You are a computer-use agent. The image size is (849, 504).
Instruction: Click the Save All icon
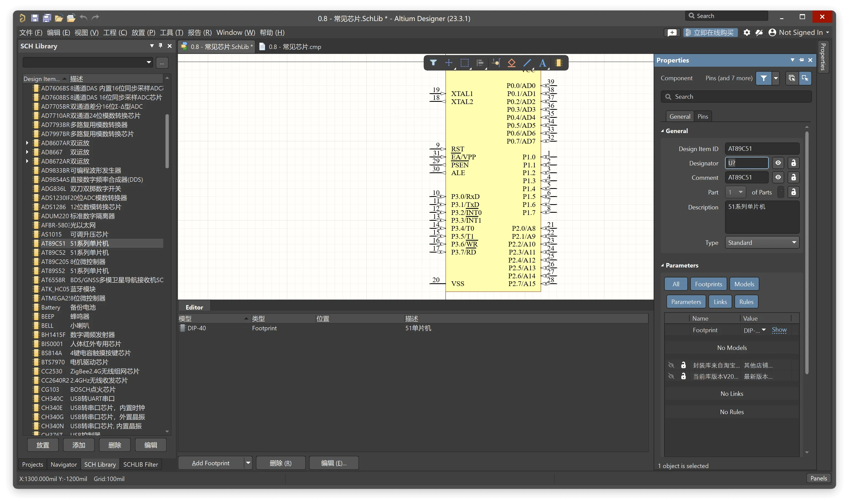(x=47, y=18)
